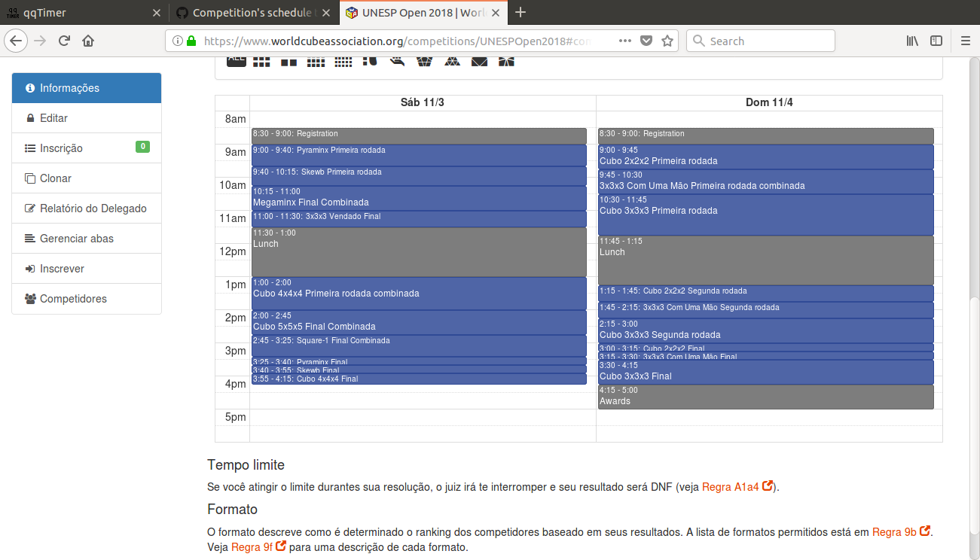Open Informações in the sidebar
The width and height of the screenshot is (980, 560).
click(87, 88)
